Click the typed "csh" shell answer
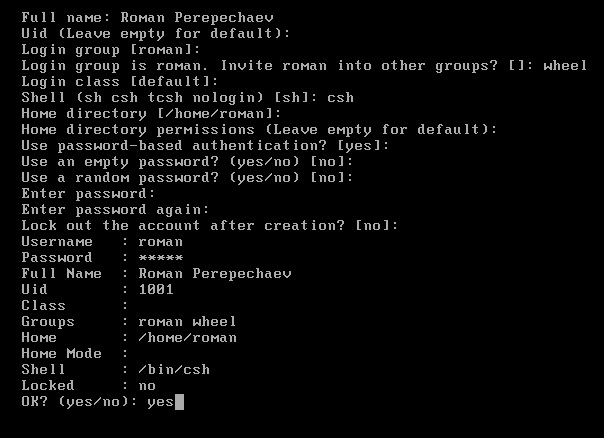The height and width of the screenshot is (438, 604). [x=341, y=98]
